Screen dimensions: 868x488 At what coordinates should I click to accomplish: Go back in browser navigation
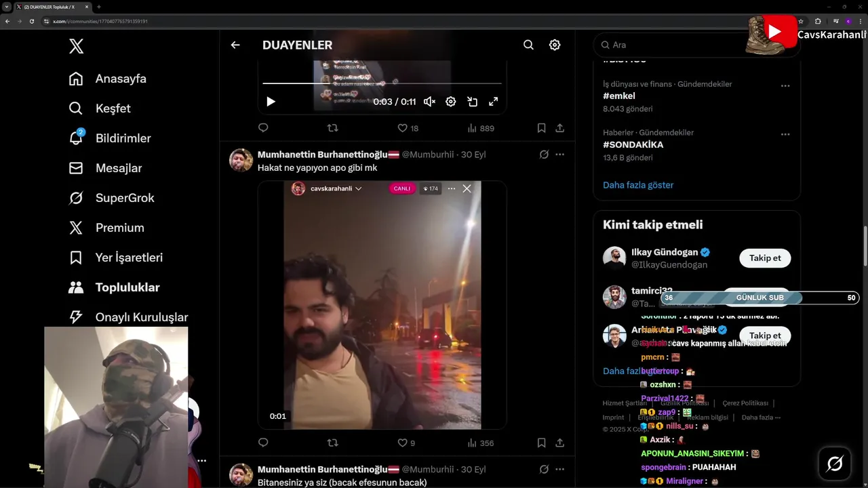[7, 21]
